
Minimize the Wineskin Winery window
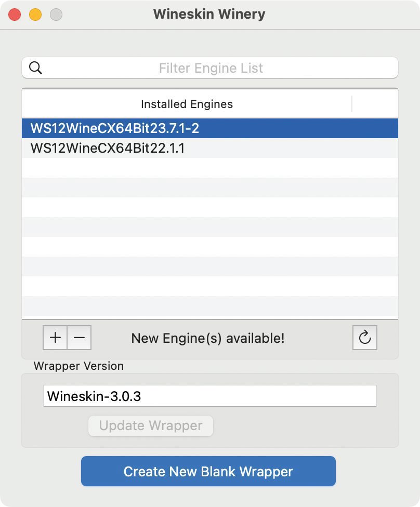[x=35, y=15]
